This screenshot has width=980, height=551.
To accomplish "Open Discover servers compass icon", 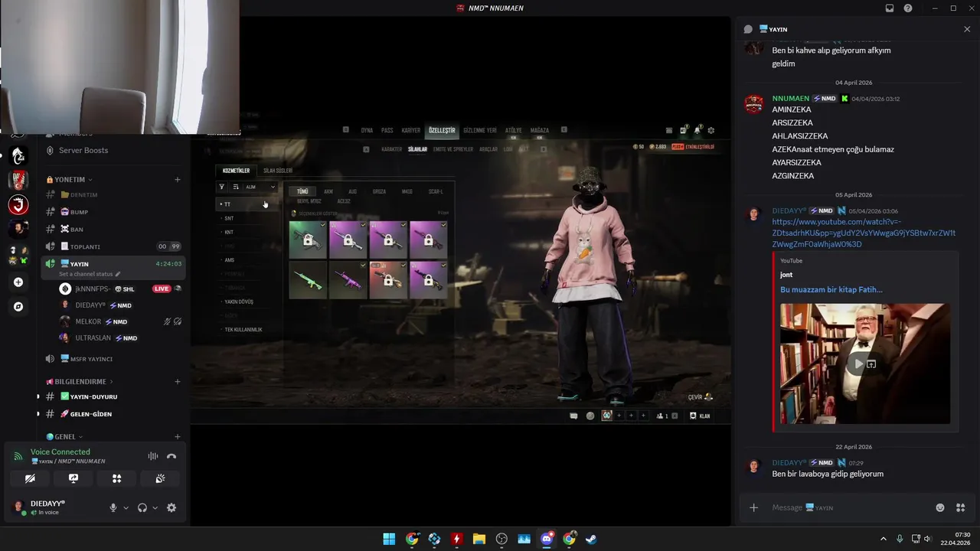I will (18, 307).
